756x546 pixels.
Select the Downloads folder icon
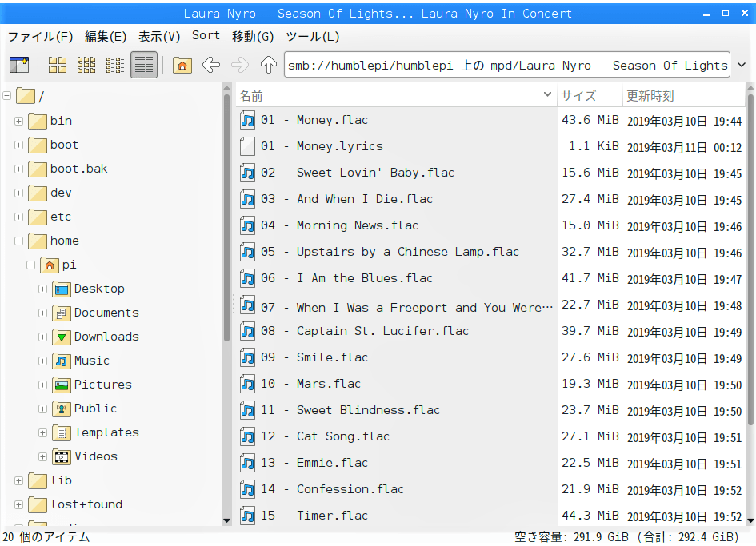[x=62, y=337]
